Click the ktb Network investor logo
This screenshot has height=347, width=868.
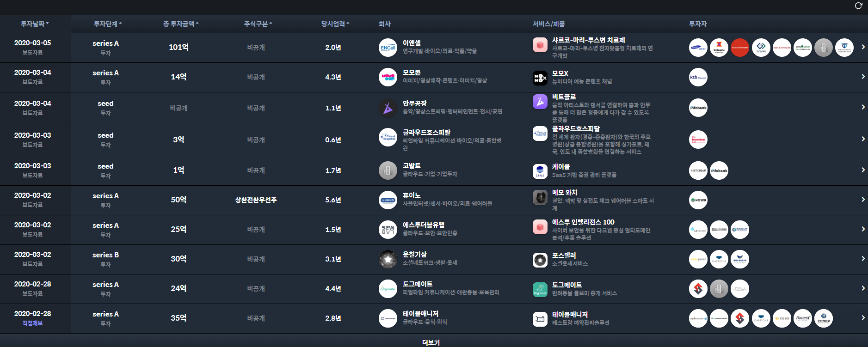(698, 77)
